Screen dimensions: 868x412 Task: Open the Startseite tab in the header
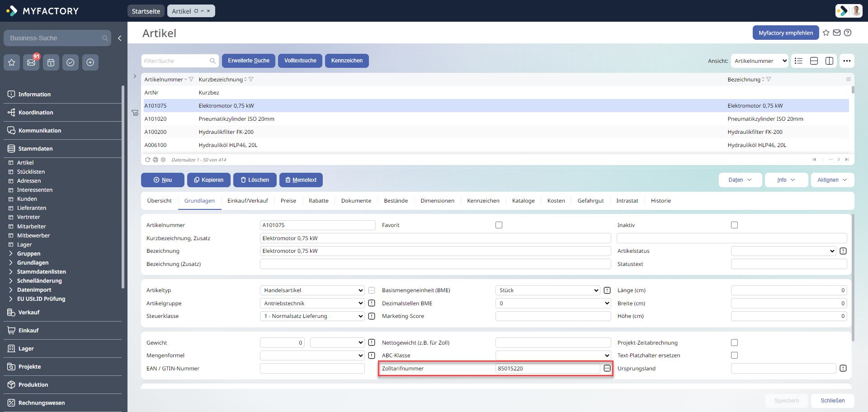146,11
